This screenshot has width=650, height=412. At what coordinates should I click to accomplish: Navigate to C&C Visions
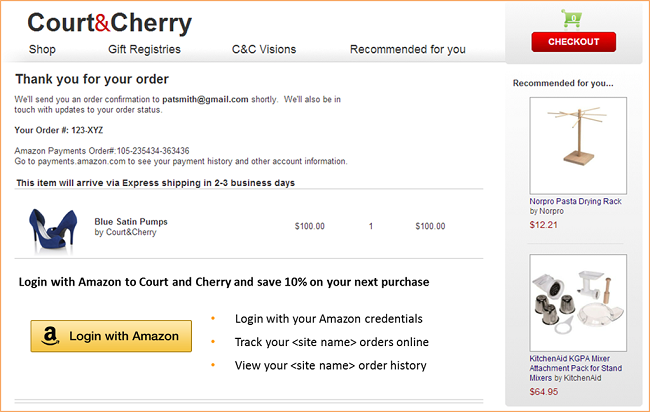(x=264, y=49)
